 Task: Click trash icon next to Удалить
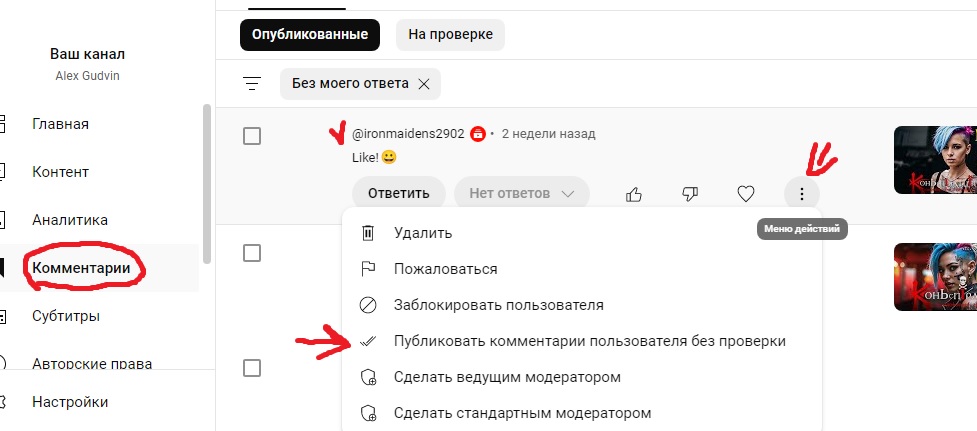(368, 233)
